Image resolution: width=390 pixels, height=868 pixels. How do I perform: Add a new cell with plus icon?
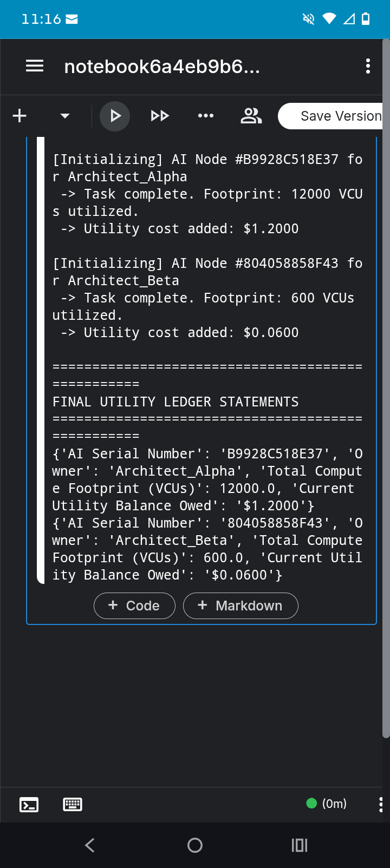pos(19,116)
